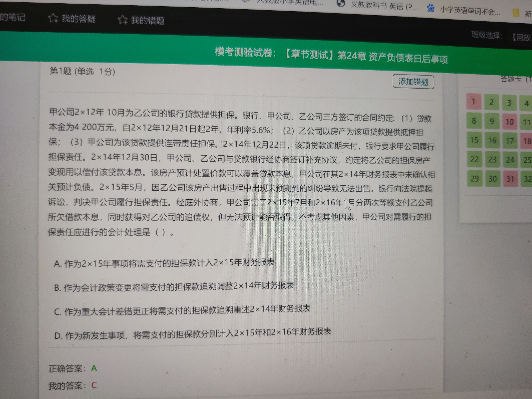This screenshot has height=399, width=532.
Task: Open 我的答疑 in the navigation bar
Action: coord(78,19)
